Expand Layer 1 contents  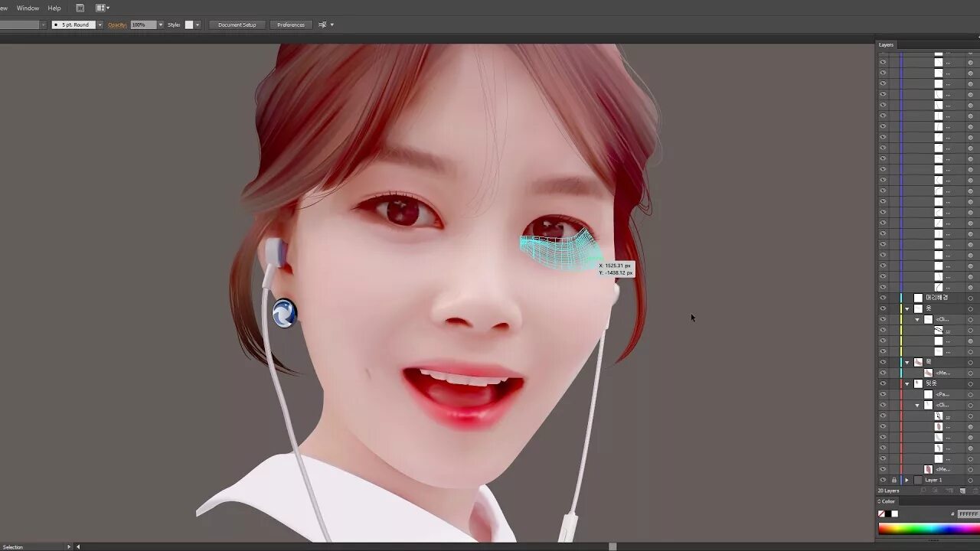tap(907, 480)
